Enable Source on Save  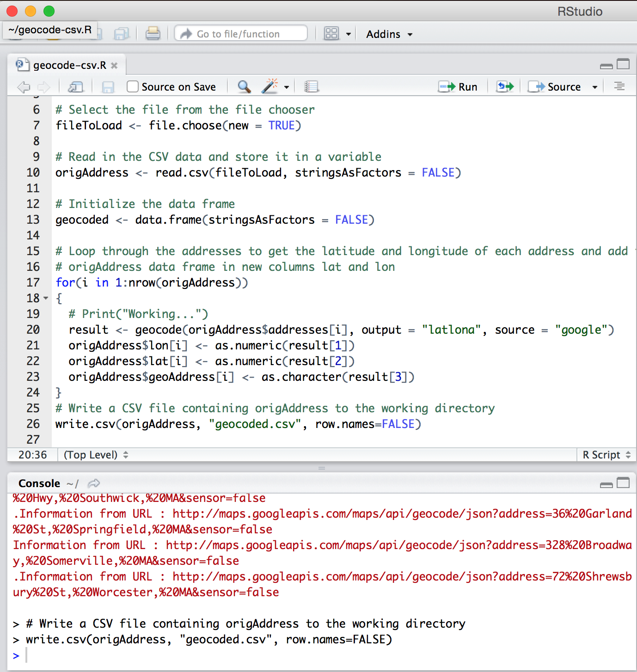point(132,87)
